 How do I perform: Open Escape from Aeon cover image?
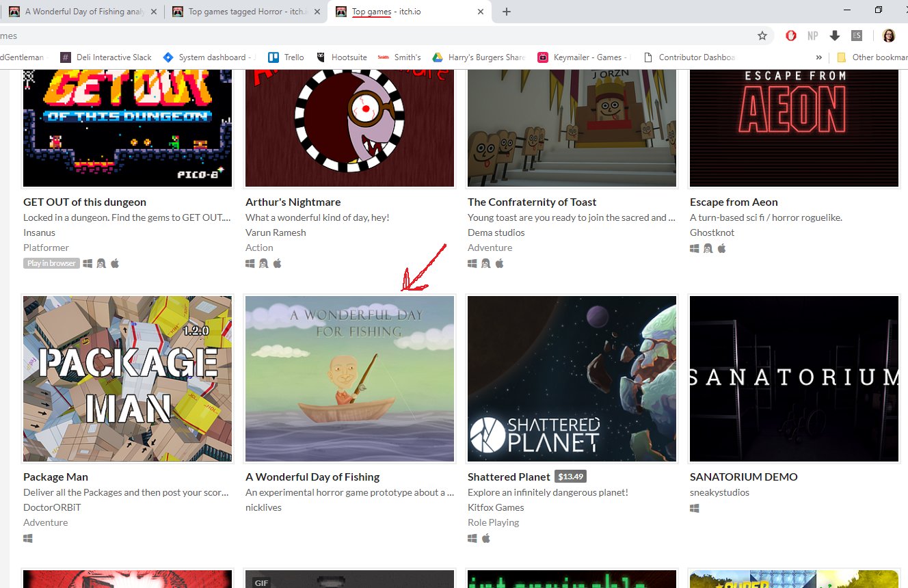794,126
